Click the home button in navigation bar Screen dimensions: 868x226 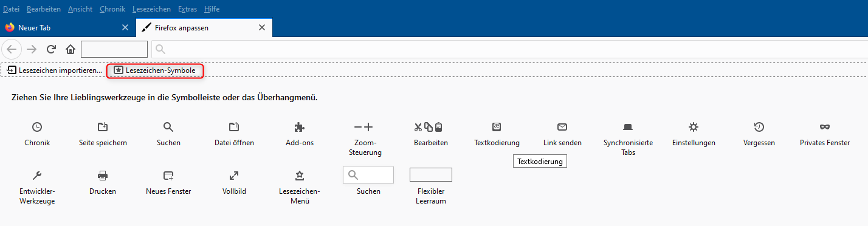click(x=71, y=49)
